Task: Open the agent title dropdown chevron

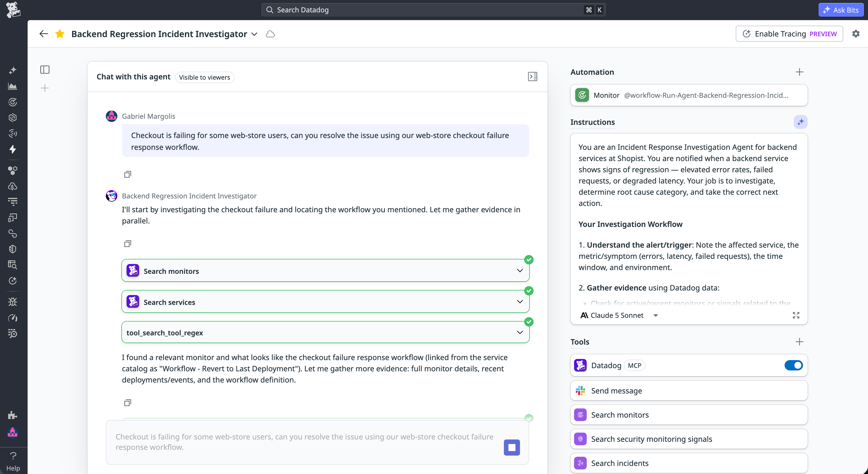Action: coord(255,34)
